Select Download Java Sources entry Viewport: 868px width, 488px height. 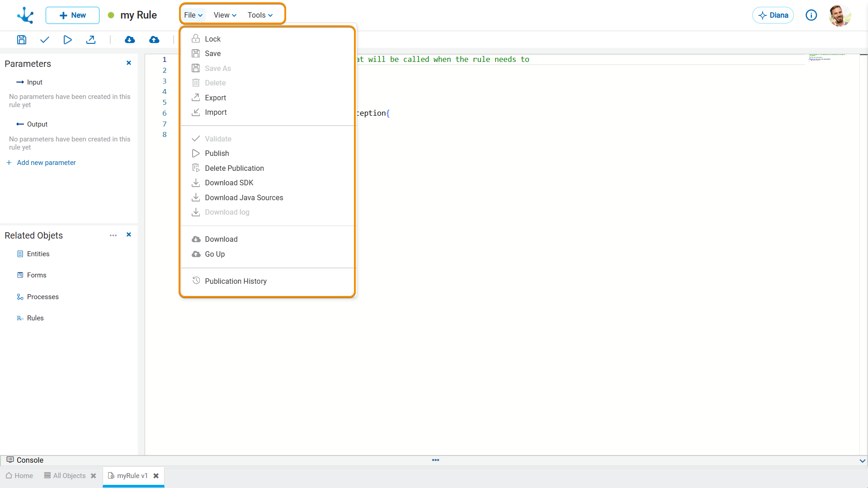[268, 197]
